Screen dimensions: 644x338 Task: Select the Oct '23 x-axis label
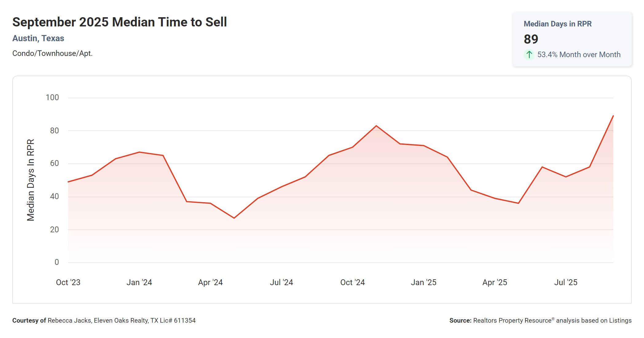[68, 282]
